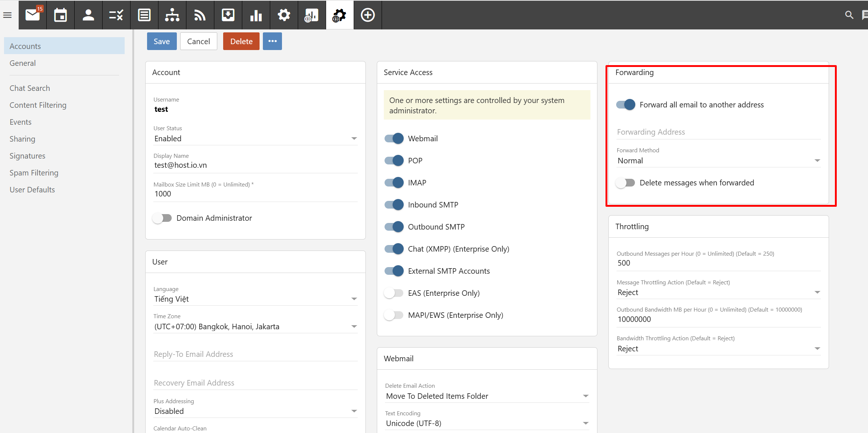Screen dimensions: 868x433
Task: Toggle Outbound SMTP access
Action: [394, 227]
